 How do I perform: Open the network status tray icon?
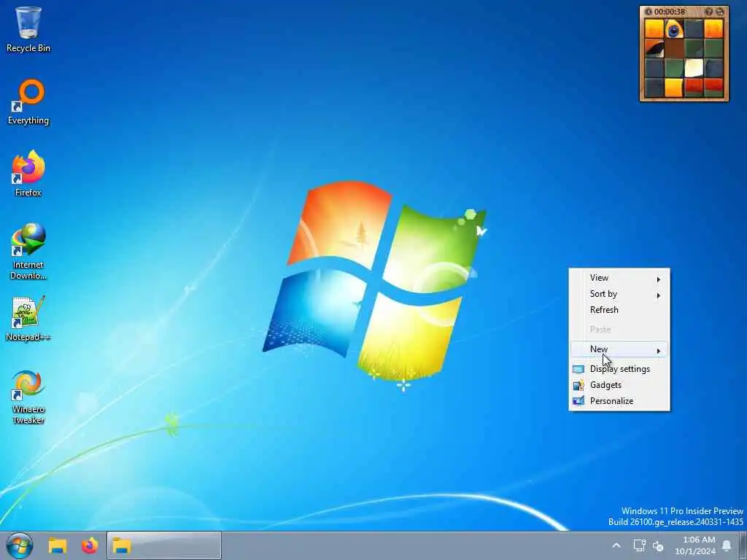click(639, 545)
